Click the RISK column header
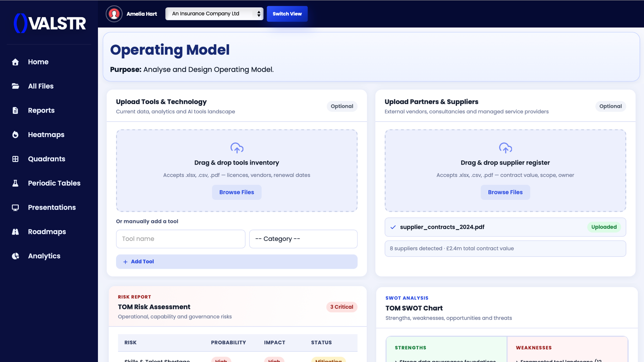Viewport: 644px width, 362px height. pyautogui.click(x=130, y=343)
